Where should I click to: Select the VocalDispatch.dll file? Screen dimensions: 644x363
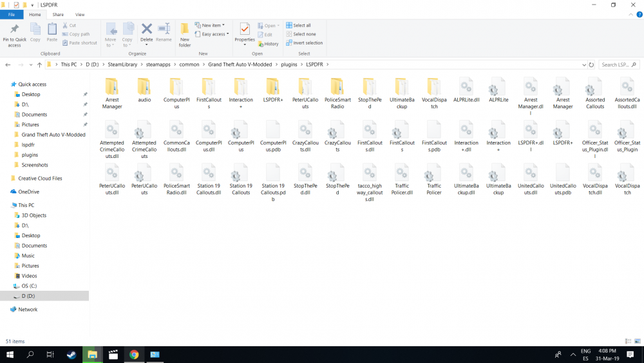coord(595,180)
